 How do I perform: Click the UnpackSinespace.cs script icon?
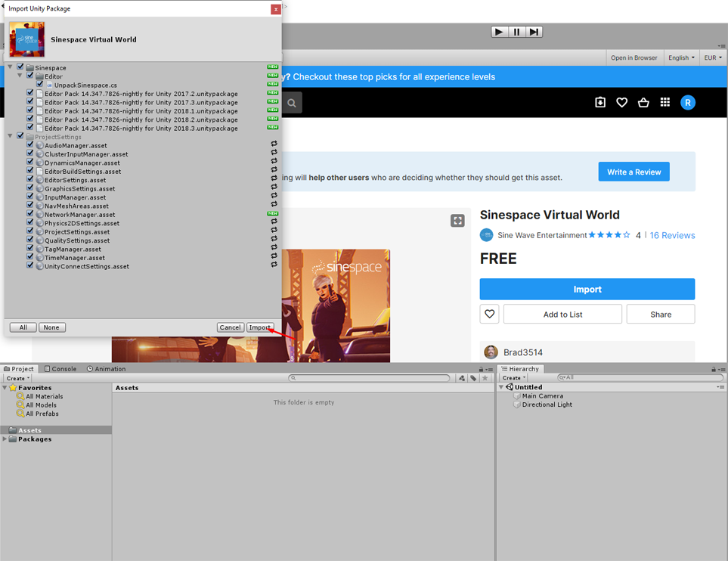coord(49,85)
